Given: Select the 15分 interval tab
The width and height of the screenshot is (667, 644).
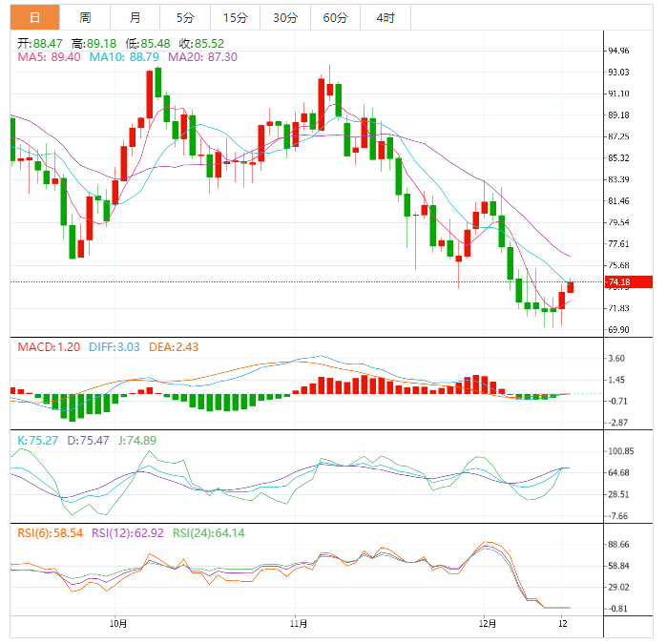Looking at the screenshot, I should click(x=234, y=17).
